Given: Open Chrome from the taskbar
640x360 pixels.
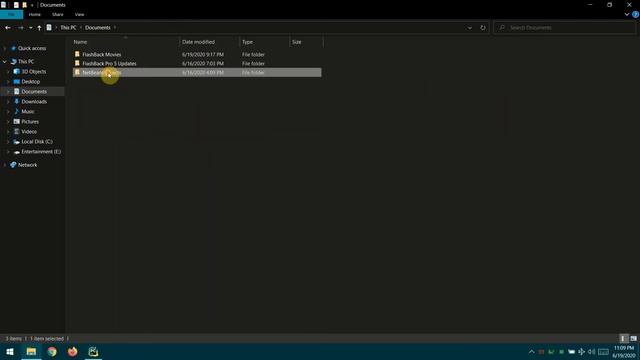Looking at the screenshot, I should pyautogui.click(x=52, y=351).
